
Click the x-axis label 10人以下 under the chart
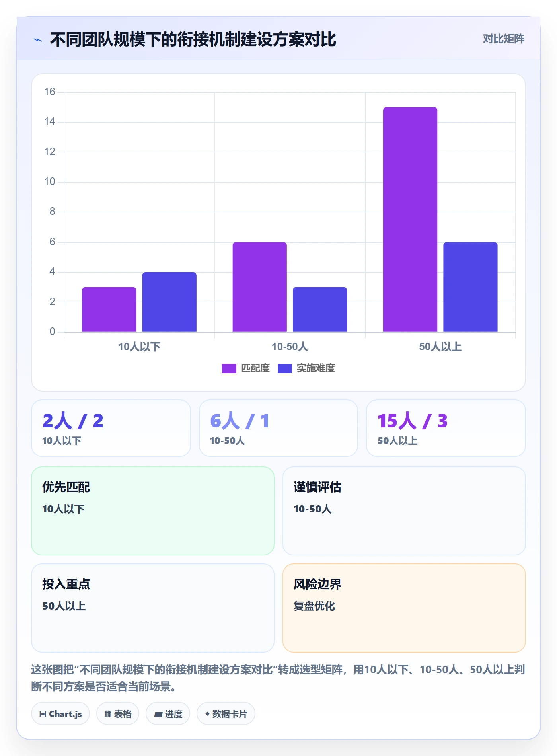pos(139,347)
